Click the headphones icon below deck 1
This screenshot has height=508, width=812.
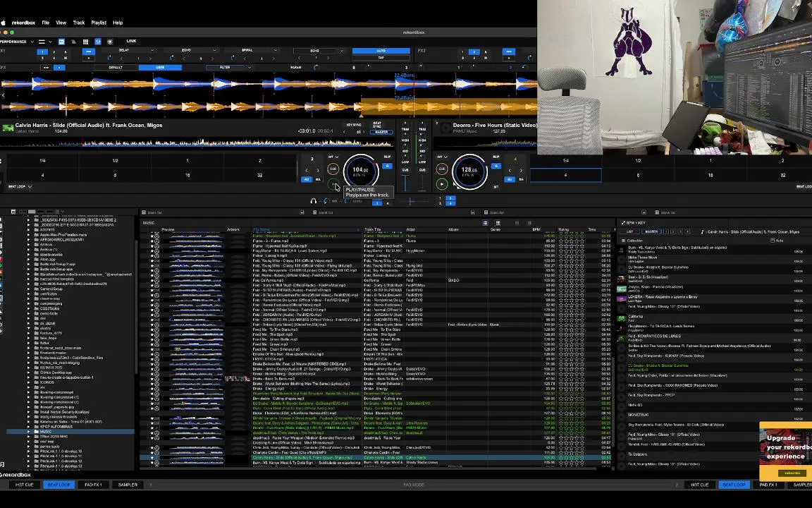(313, 200)
